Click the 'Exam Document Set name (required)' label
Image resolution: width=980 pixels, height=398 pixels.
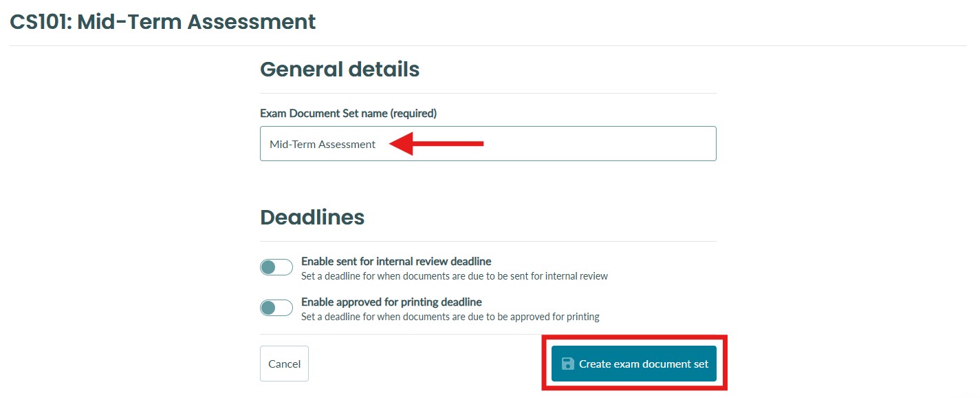click(x=348, y=113)
